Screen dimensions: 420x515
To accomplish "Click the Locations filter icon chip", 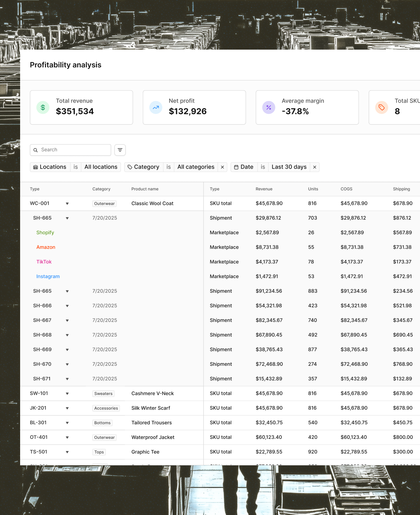I will tap(50, 167).
